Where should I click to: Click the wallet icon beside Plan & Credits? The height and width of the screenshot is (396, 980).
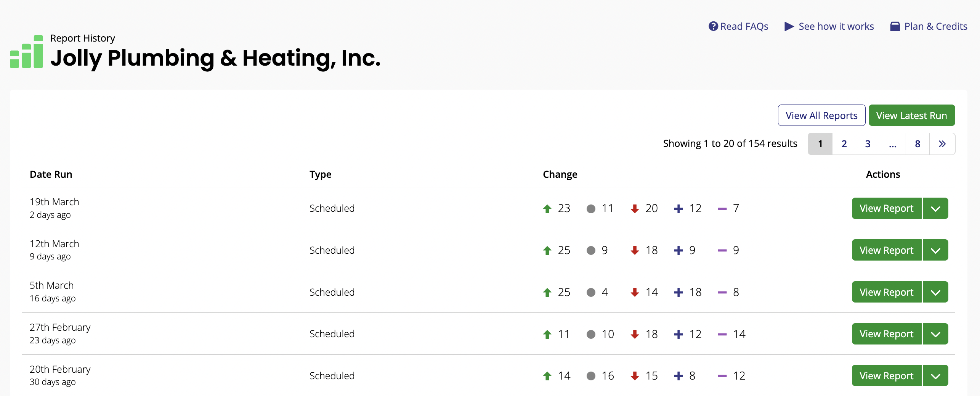click(895, 26)
